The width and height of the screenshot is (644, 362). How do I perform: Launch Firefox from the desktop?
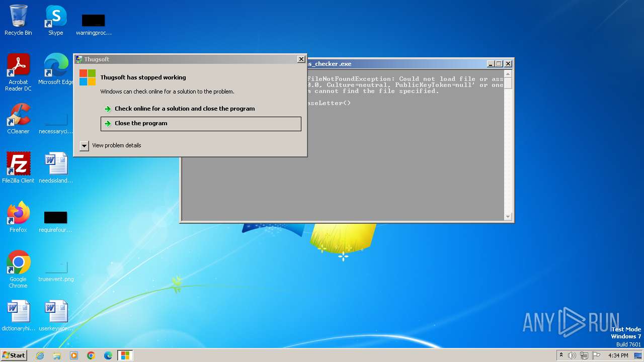[x=18, y=217]
